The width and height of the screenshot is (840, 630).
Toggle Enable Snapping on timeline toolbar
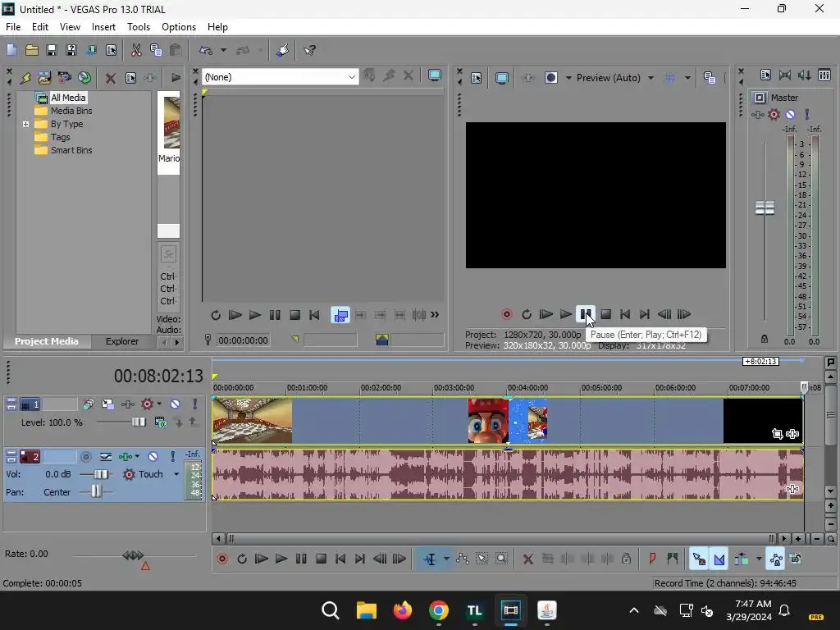point(699,559)
